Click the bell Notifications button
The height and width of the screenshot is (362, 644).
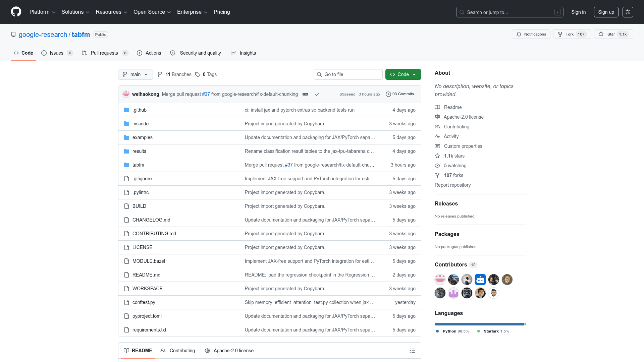pyautogui.click(x=531, y=34)
